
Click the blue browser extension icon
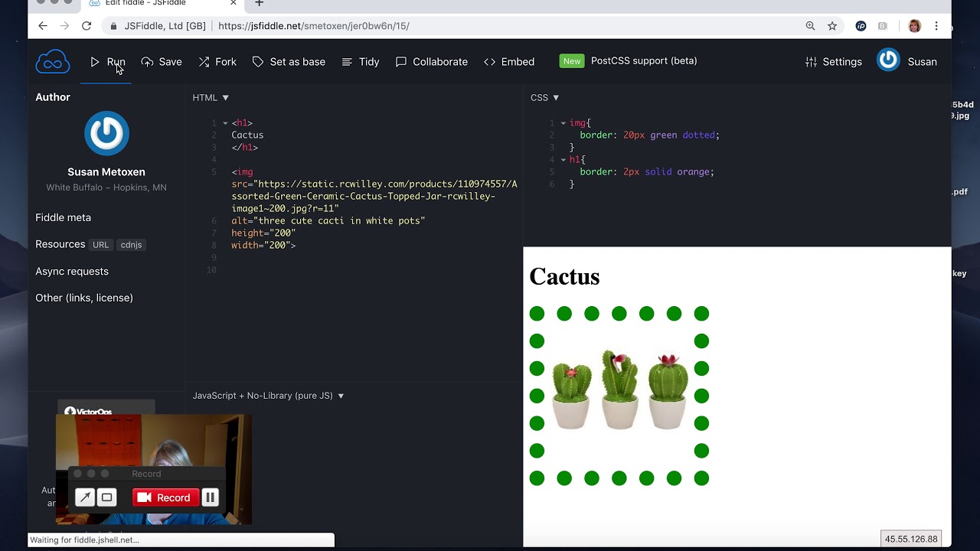(861, 26)
